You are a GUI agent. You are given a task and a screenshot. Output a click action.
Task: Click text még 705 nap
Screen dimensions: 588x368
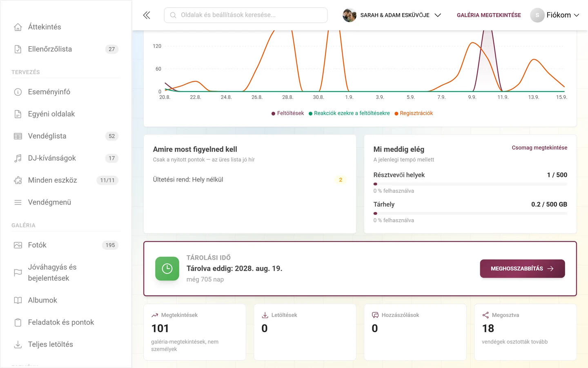[205, 280]
